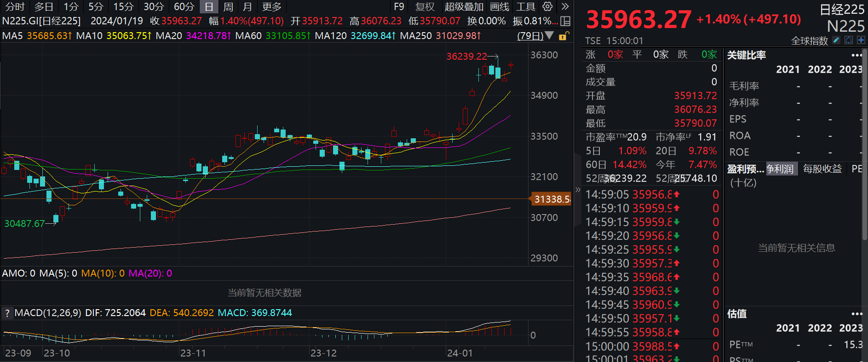Select the 15分 period
Screen dimensions: 868x362
pyautogui.click(x=123, y=6)
